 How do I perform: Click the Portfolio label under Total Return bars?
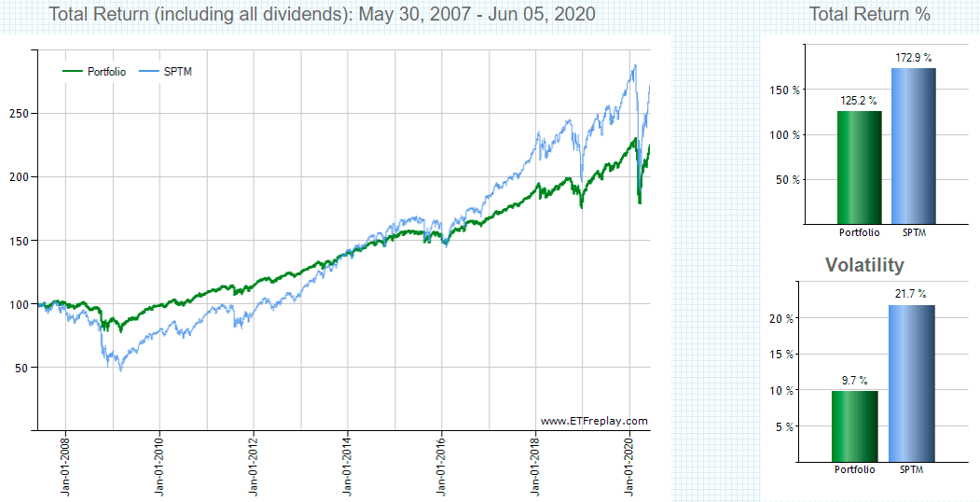click(860, 232)
